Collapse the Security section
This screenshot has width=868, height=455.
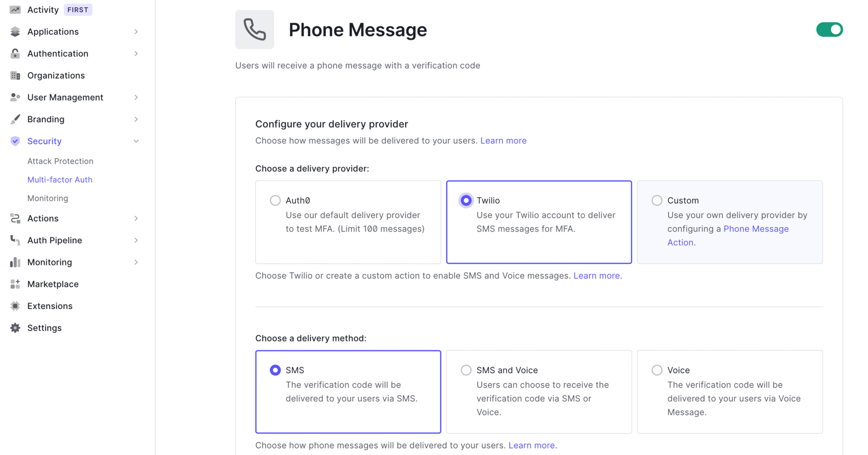(x=136, y=141)
